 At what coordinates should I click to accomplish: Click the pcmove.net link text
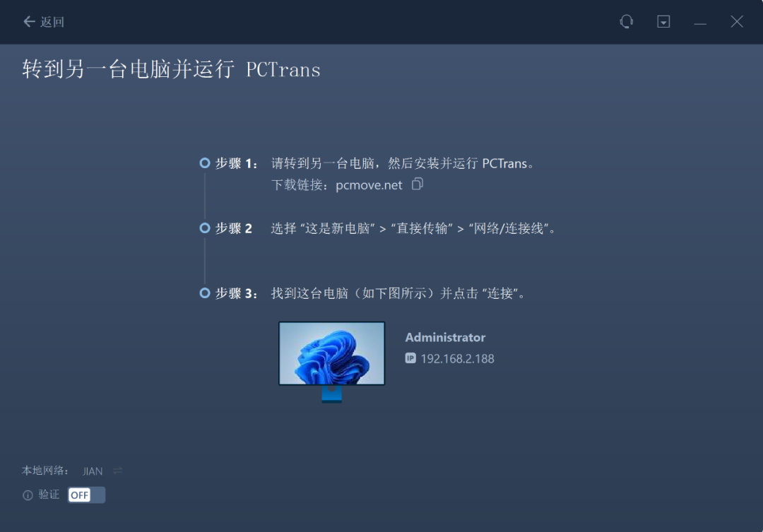[x=369, y=185]
